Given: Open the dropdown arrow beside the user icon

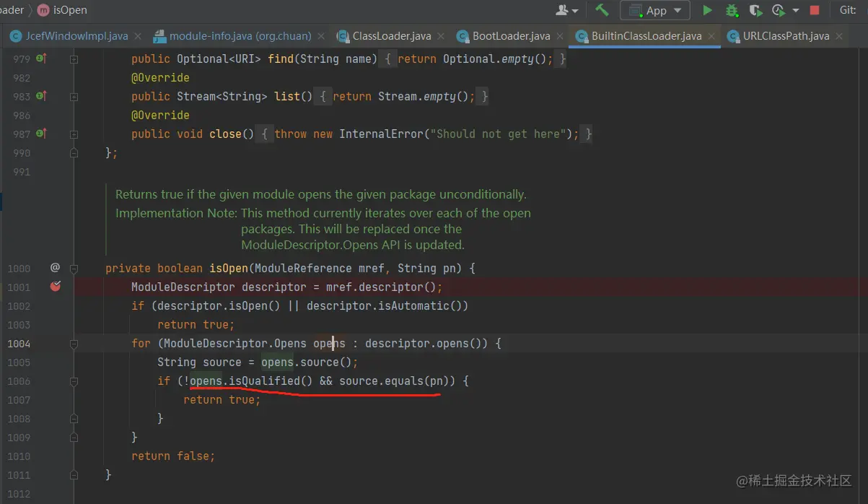Looking at the screenshot, I should (x=575, y=11).
